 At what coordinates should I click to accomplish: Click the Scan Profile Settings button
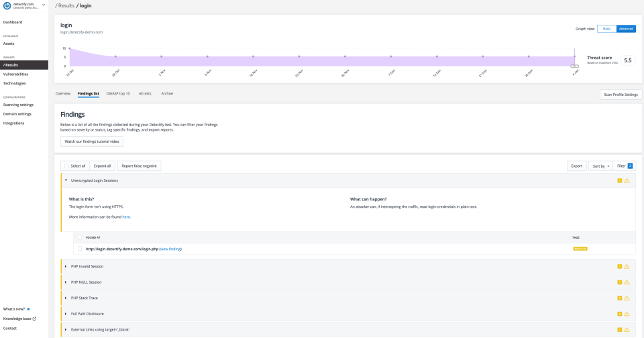621,95
